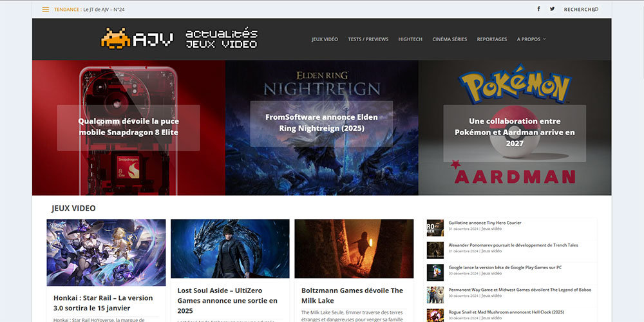Screen dimensions: 644x322
Task: Open the hamburger menu icon
Action: tap(46, 10)
